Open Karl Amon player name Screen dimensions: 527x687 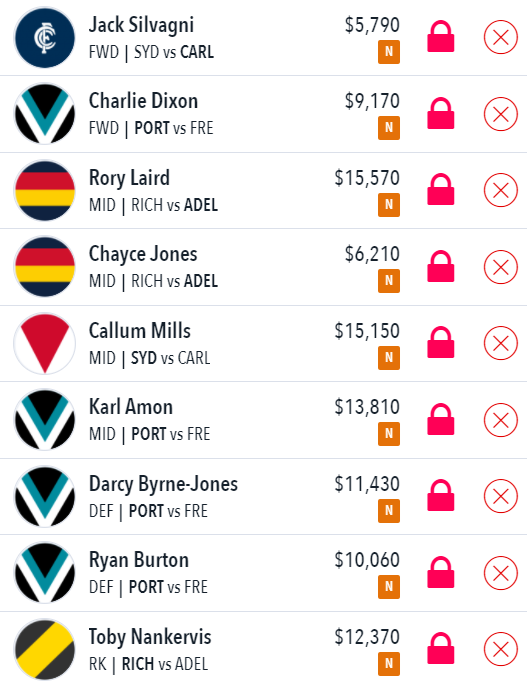131,407
